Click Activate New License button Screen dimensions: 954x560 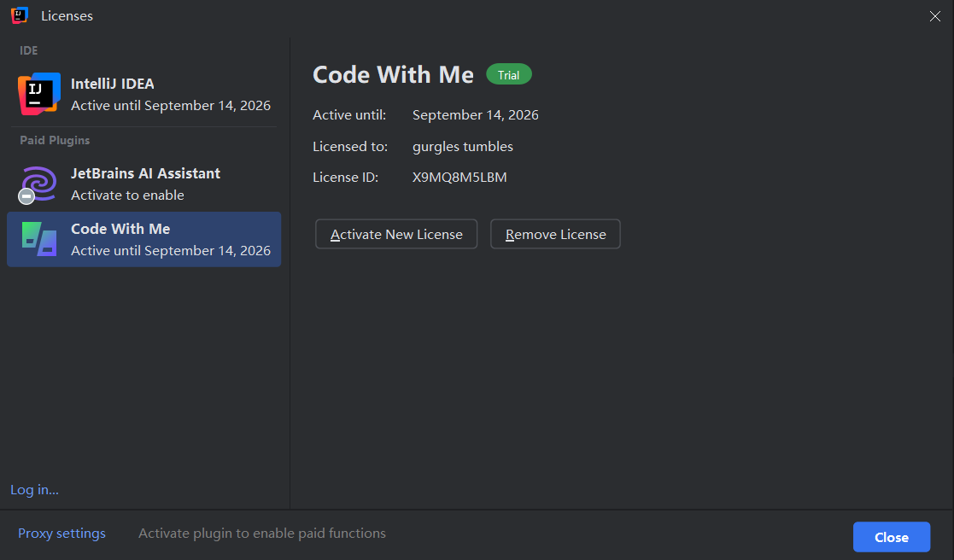(396, 234)
